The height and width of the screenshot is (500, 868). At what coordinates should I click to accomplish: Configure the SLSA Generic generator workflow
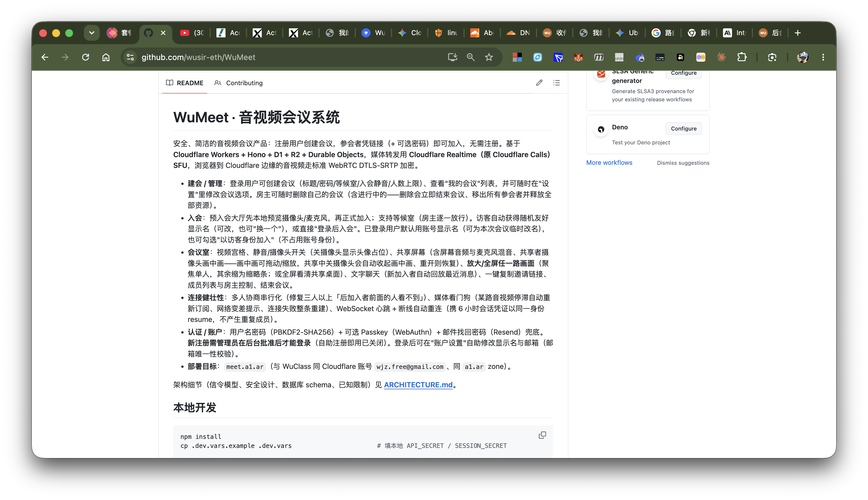coord(684,73)
